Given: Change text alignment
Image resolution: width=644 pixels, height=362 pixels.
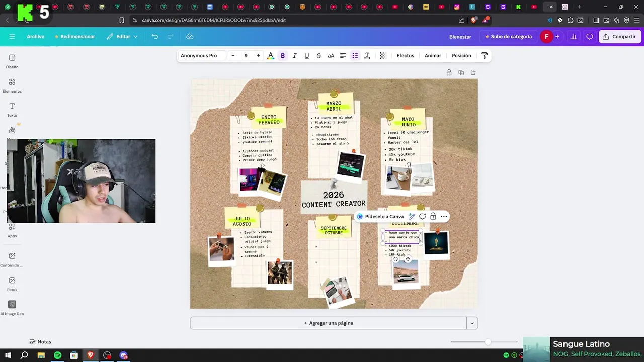Looking at the screenshot, I should (x=343, y=56).
